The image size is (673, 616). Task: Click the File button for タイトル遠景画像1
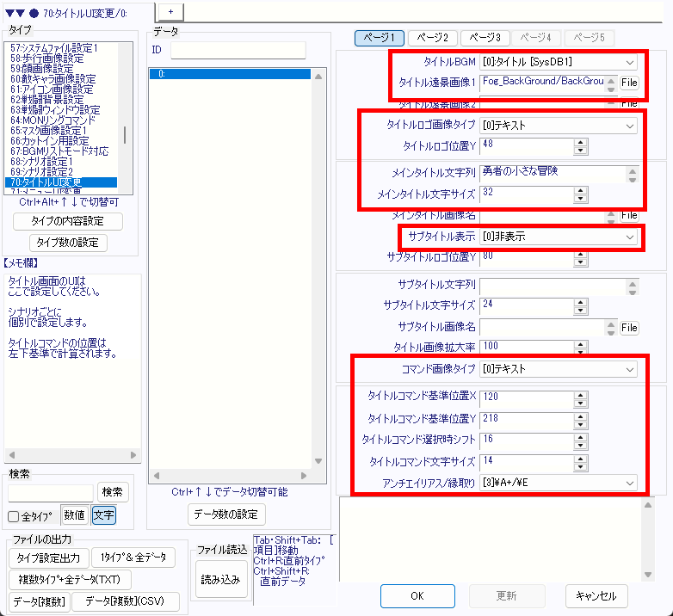tap(629, 83)
